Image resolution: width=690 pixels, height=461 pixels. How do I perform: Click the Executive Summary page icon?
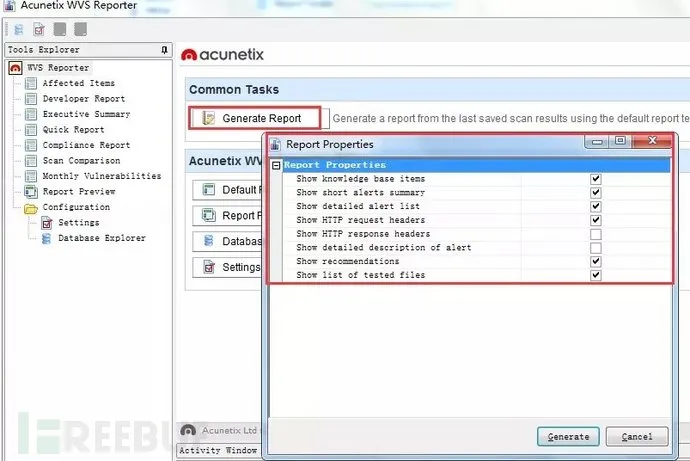31,114
